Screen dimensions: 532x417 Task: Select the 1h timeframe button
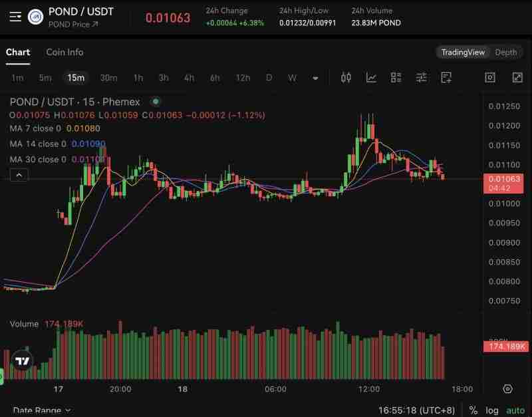[x=138, y=78]
